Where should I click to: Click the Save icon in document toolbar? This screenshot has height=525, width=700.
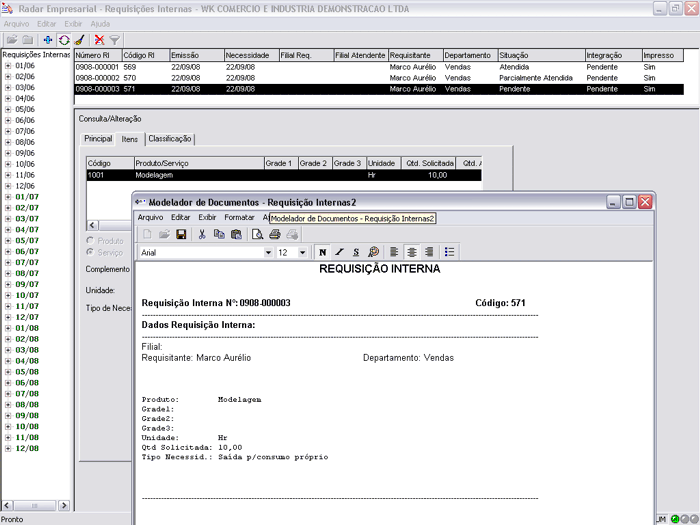click(x=181, y=234)
